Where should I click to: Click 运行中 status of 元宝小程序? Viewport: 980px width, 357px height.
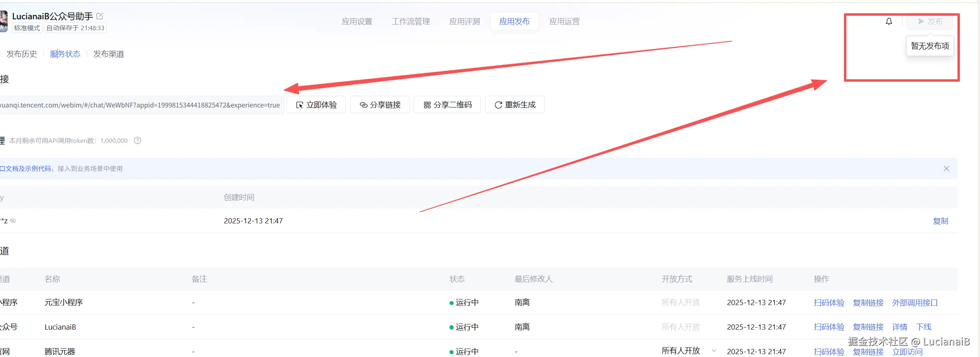pyautogui.click(x=464, y=303)
